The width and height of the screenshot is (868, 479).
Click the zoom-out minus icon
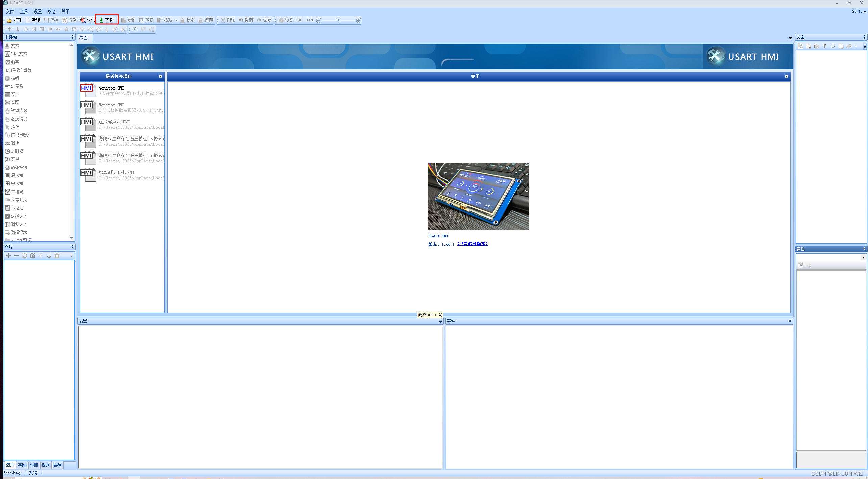(x=319, y=20)
